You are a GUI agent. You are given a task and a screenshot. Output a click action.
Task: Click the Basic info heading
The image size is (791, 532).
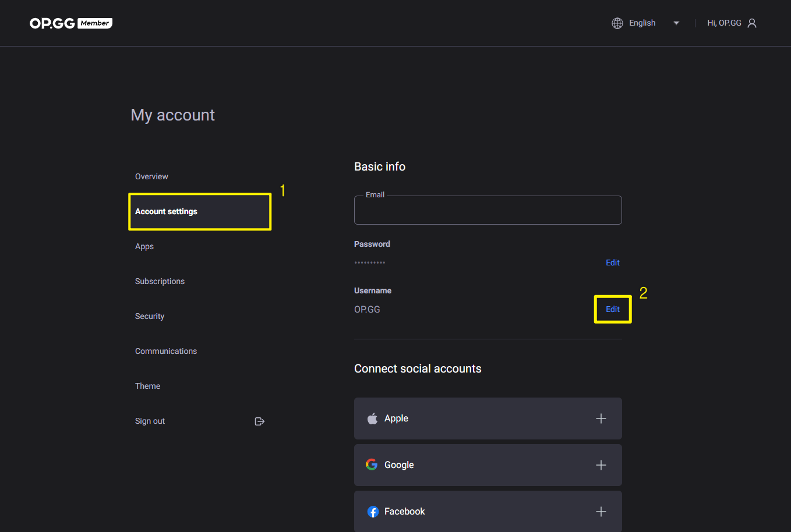tap(380, 166)
